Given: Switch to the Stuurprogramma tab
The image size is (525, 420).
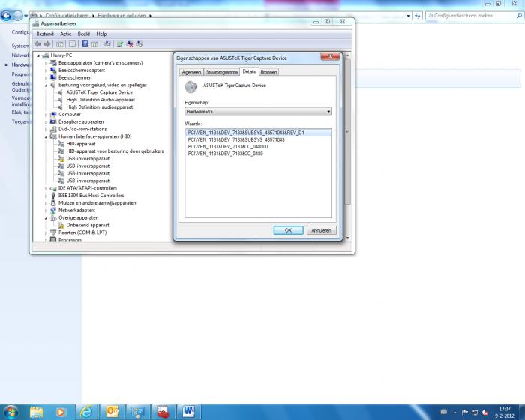Looking at the screenshot, I should (x=222, y=72).
